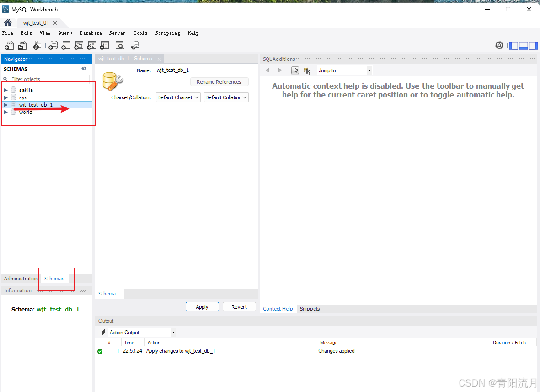
Task: Open SQL script file icon
Action: pyautogui.click(x=22, y=45)
